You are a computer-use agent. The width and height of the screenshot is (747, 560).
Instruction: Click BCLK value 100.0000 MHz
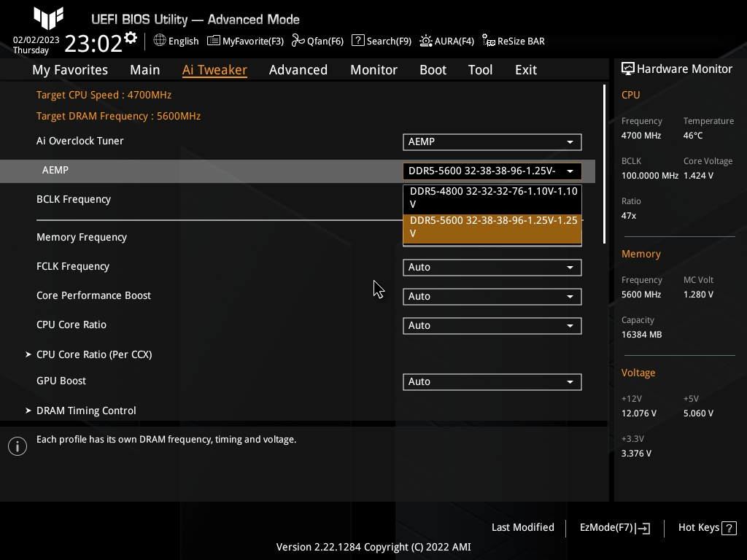pos(650,176)
